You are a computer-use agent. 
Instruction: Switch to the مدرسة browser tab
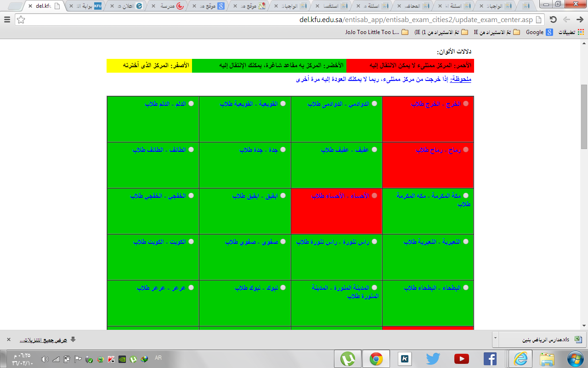(168, 6)
